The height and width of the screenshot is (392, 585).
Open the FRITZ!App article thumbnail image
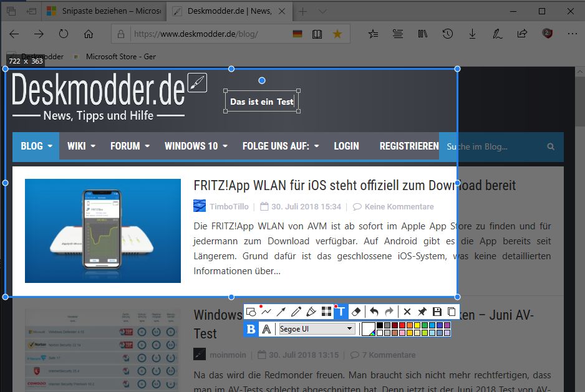103,231
